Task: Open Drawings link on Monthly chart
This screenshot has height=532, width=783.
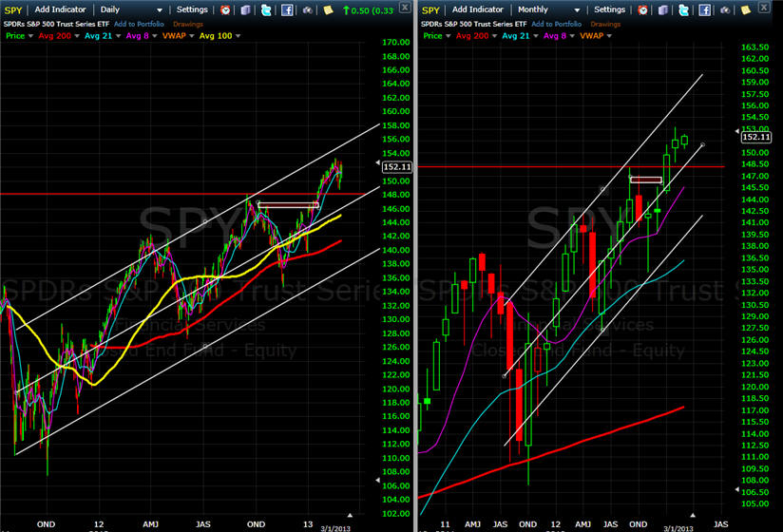Action: (x=605, y=24)
